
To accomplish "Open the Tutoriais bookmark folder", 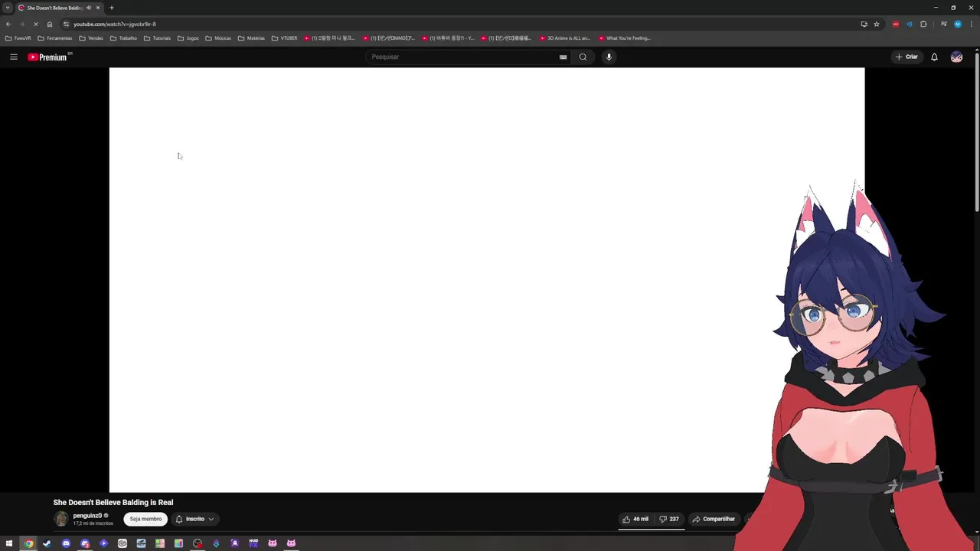I will 157,37.
